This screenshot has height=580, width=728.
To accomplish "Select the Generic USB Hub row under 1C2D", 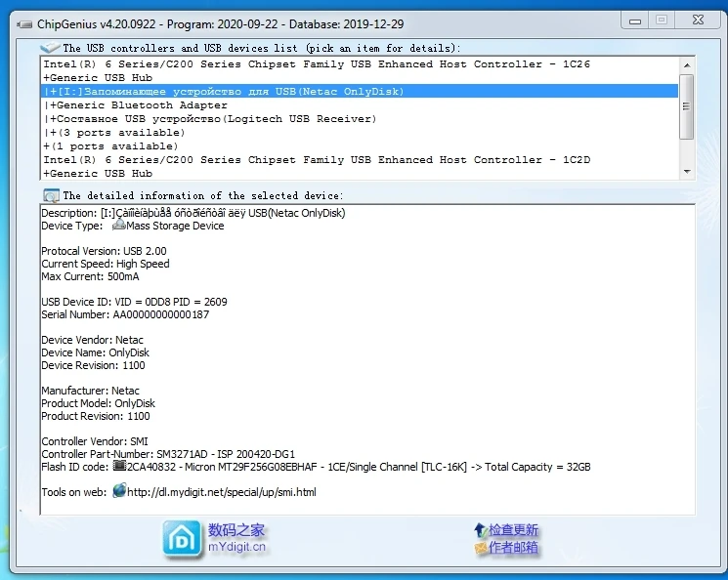I will [x=360, y=173].
